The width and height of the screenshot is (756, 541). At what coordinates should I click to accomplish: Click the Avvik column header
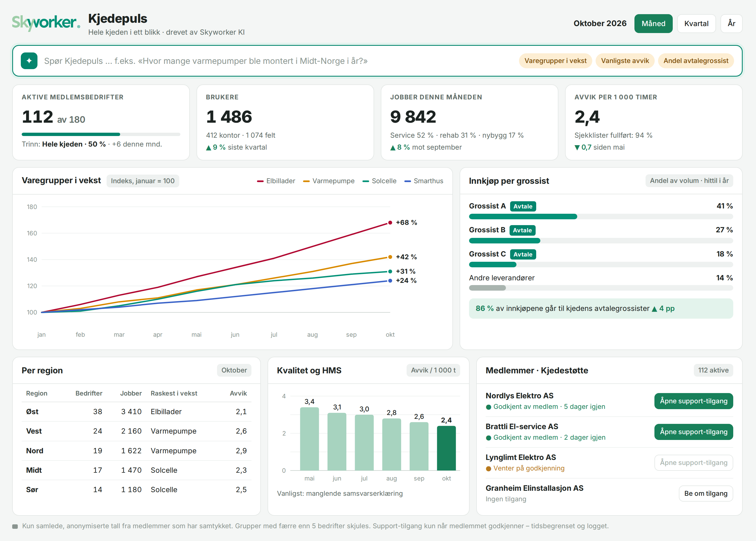[x=238, y=393]
